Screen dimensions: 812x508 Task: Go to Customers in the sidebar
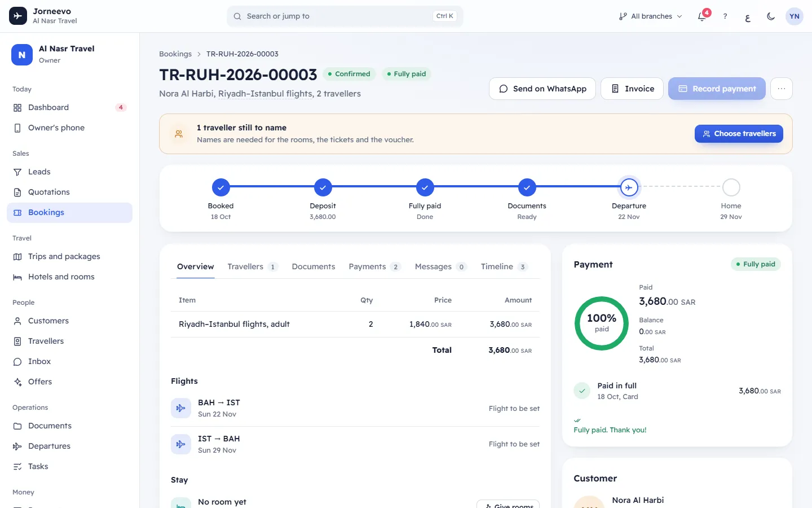tap(69, 321)
